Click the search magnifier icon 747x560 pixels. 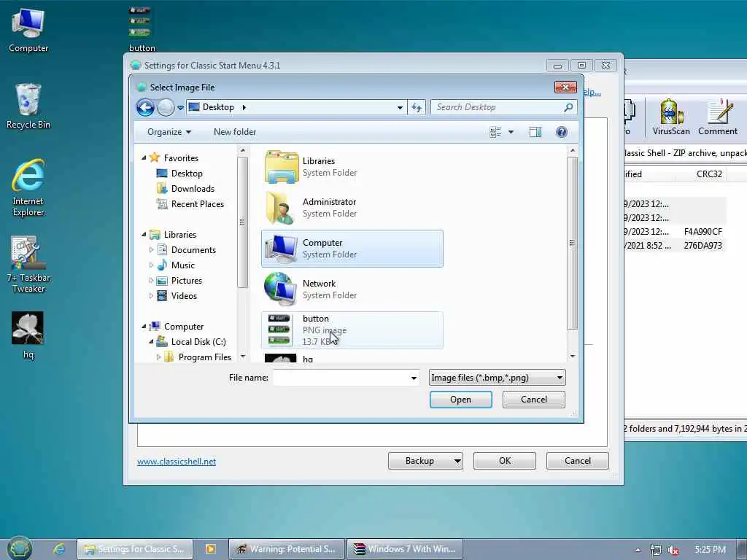[568, 108]
